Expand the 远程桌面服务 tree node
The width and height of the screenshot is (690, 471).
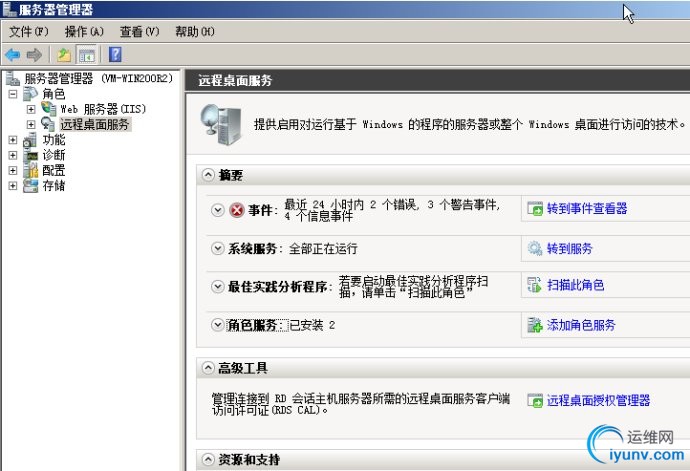point(31,124)
